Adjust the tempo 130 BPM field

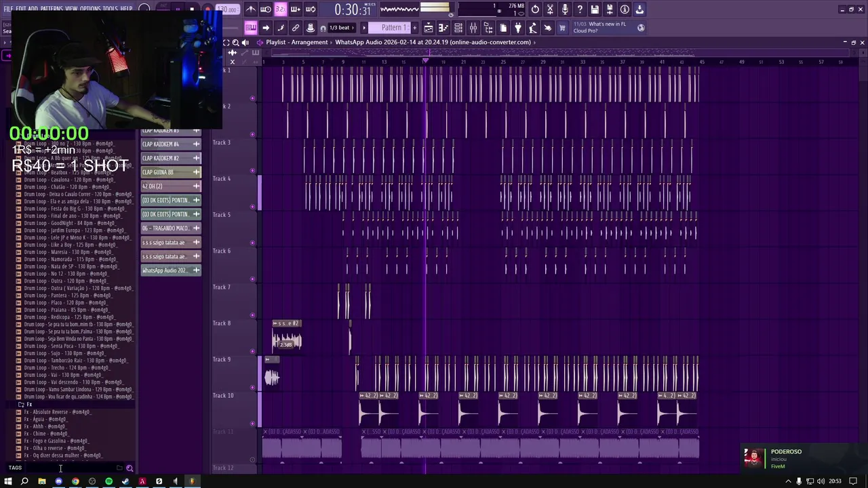pyautogui.click(x=229, y=10)
